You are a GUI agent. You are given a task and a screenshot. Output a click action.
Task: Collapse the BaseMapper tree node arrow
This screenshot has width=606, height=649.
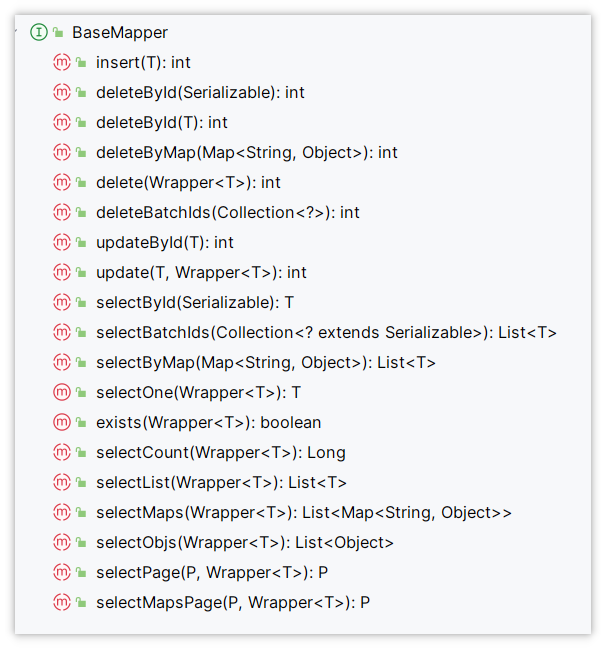[x=16, y=31]
